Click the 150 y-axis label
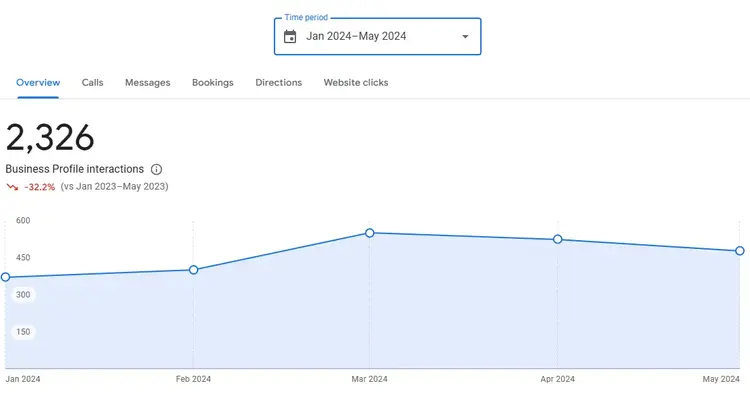This screenshot has height=394, width=750. (x=23, y=332)
